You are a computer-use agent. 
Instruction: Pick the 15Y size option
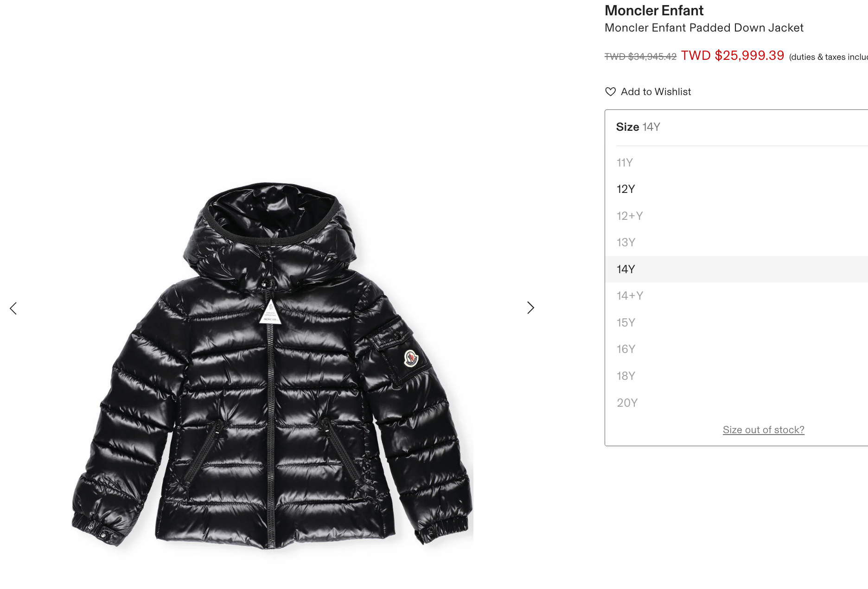(x=736, y=323)
